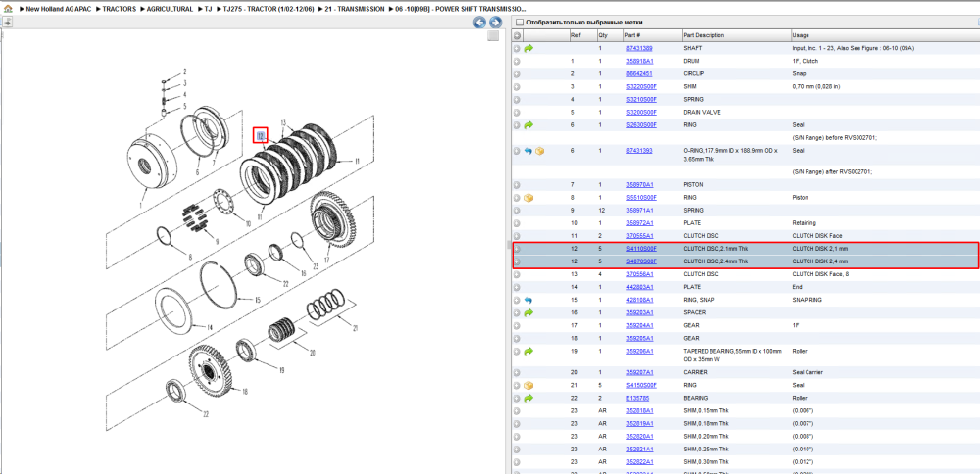
Task: Click the plus icon on the PISTON row
Action: tap(517, 185)
